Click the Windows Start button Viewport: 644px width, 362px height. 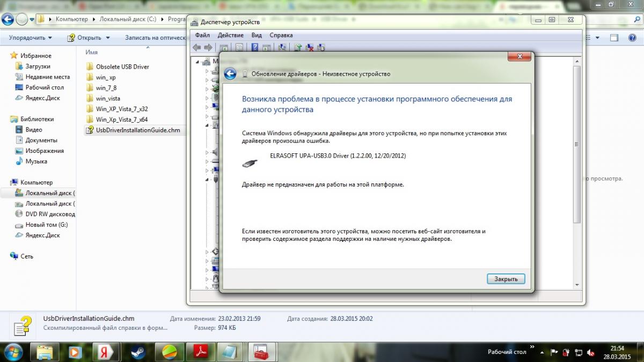tap(12, 352)
